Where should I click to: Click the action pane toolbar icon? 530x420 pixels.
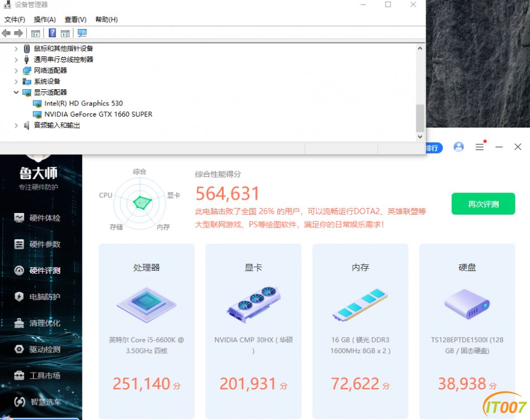point(65,33)
